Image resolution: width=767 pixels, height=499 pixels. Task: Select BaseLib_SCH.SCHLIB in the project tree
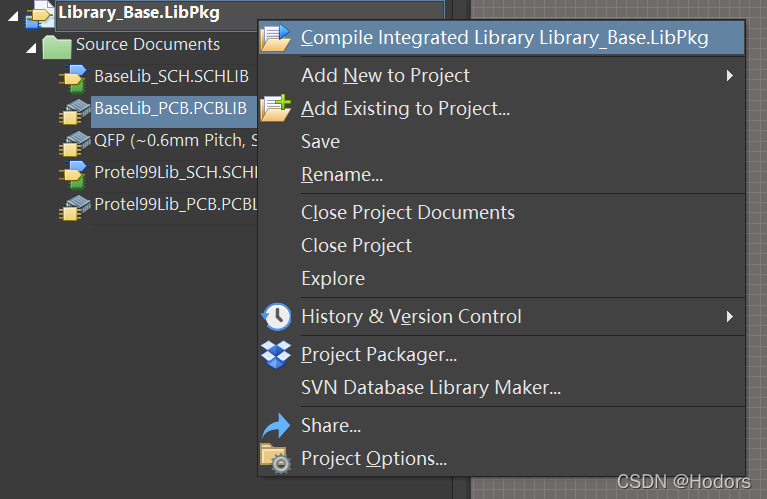pyautogui.click(x=171, y=76)
